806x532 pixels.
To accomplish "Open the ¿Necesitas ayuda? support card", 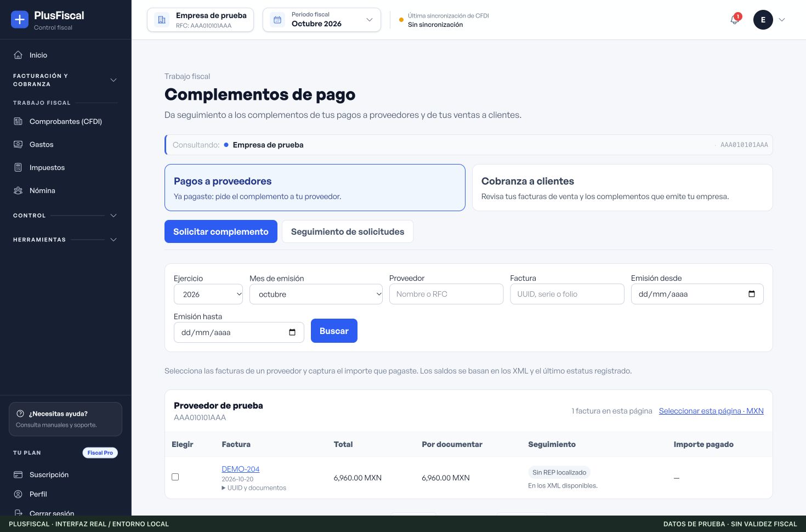I will click(65, 419).
